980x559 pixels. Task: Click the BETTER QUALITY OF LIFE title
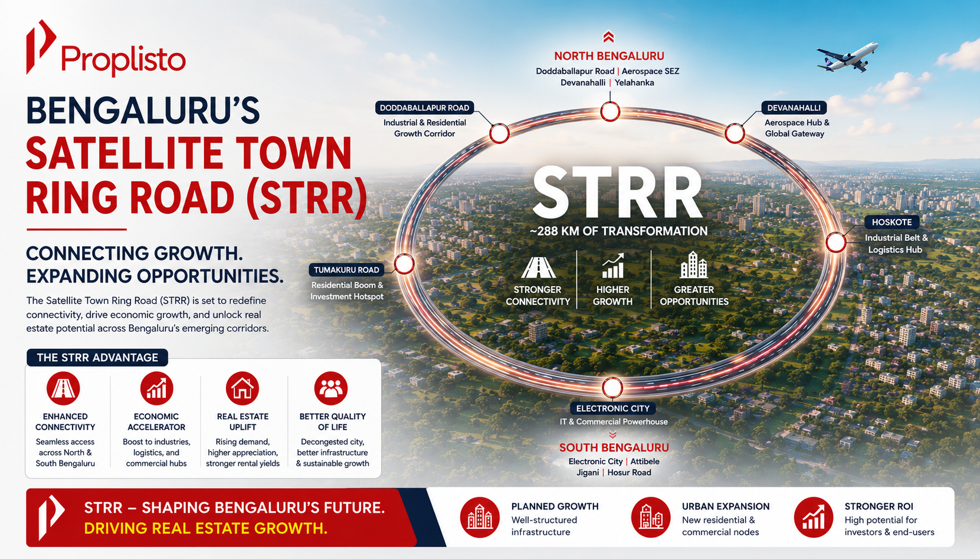[332, 421]
